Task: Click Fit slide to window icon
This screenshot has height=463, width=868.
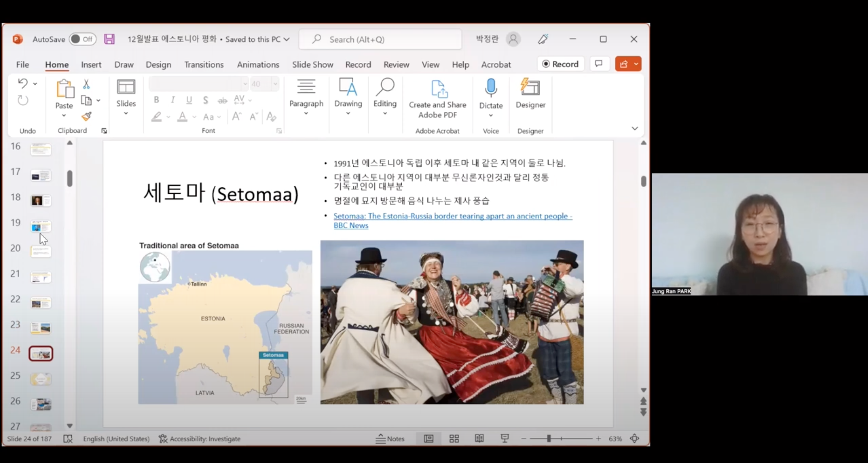Action: pos(634,438)
